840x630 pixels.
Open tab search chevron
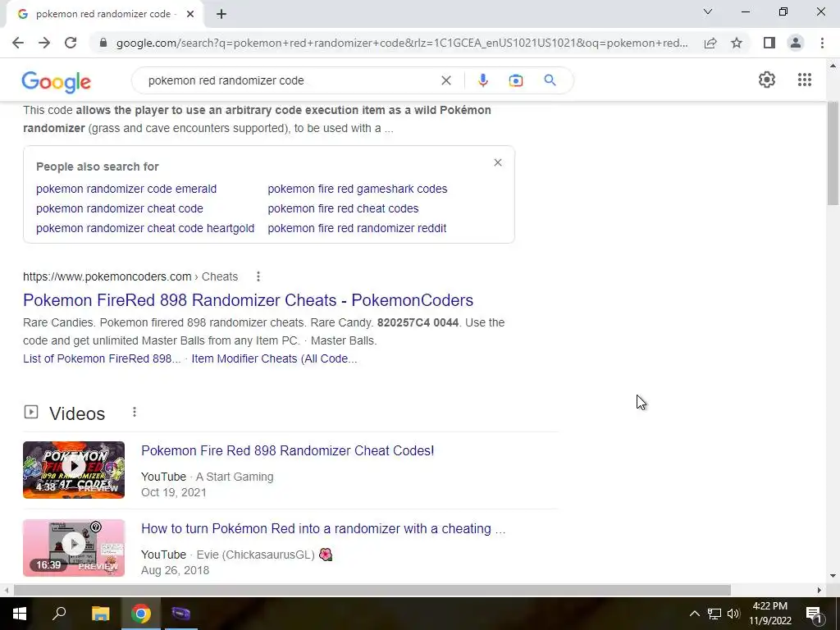click(708, 11)
